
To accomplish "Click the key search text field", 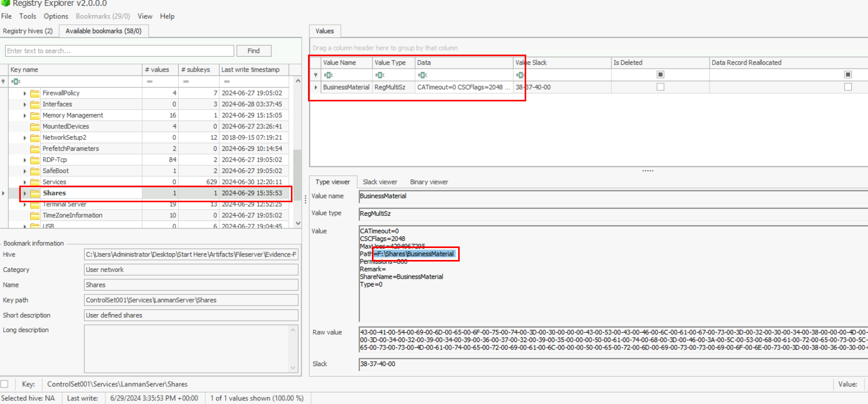I will tap(119, 51).
